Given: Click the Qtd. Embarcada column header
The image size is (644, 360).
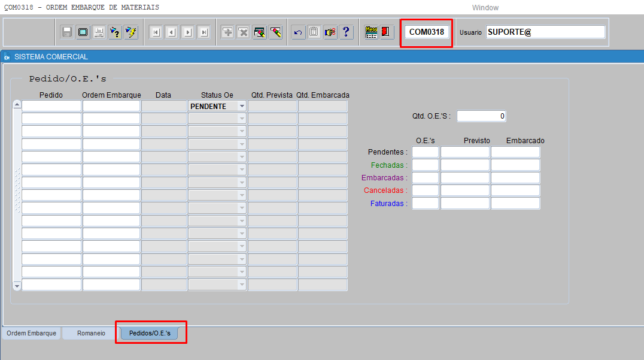Looking at the screenshot, I should tap(323, 95).
